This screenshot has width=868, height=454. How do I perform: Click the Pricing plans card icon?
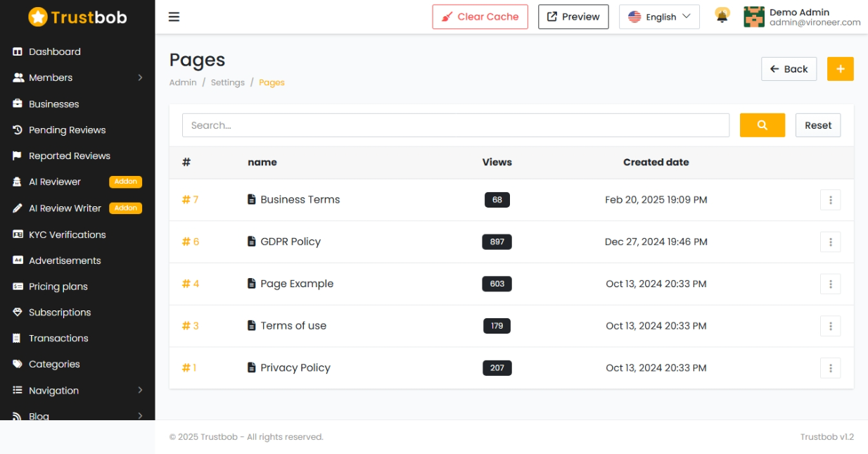point(18,286)
